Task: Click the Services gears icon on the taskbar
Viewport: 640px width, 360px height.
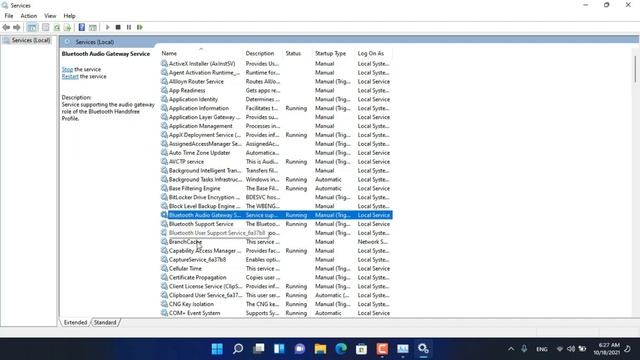Action: [x=423, y=349]
